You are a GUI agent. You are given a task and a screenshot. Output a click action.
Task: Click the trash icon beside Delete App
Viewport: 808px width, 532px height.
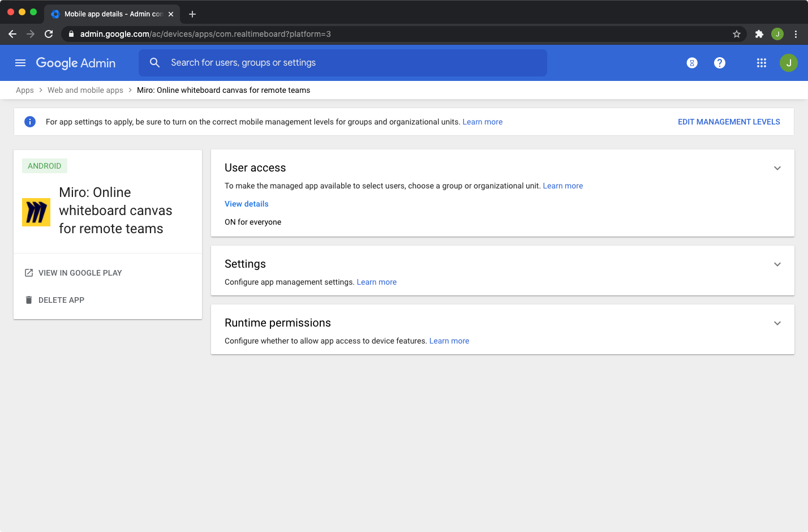29,300
